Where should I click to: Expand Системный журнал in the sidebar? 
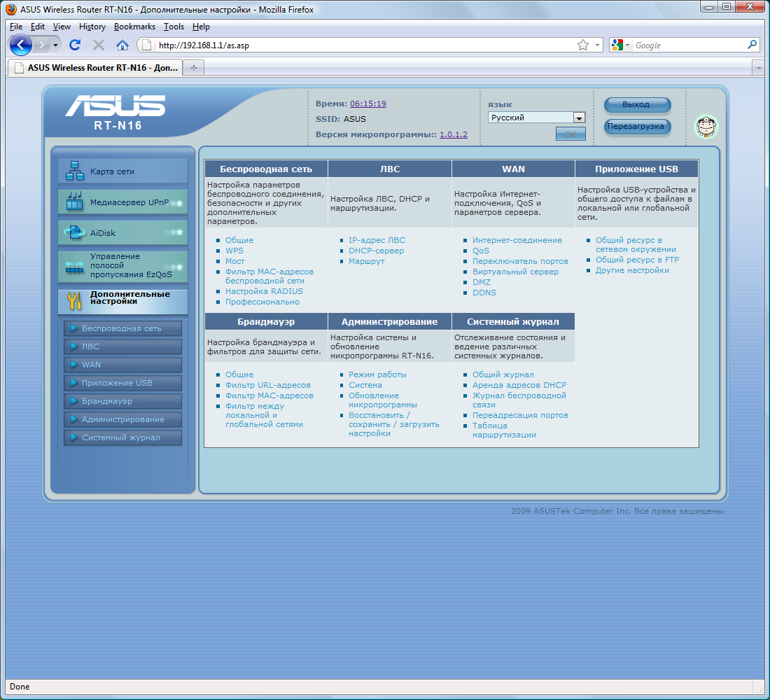click(x=122, y=437)
